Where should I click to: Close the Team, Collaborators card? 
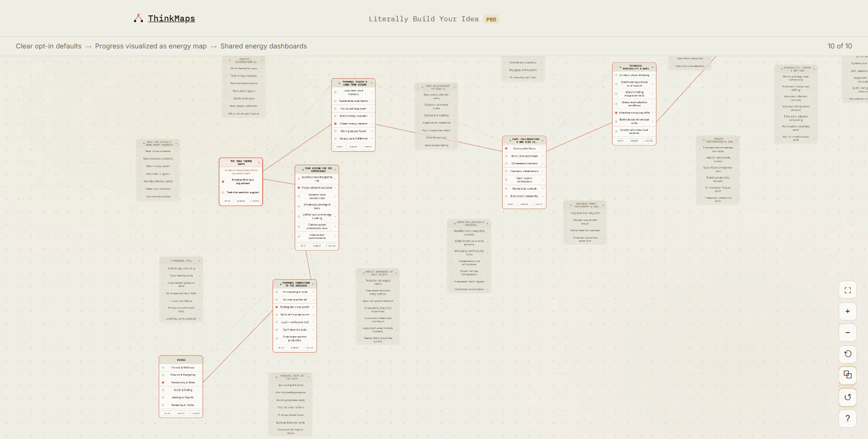(x=542, y=140)
